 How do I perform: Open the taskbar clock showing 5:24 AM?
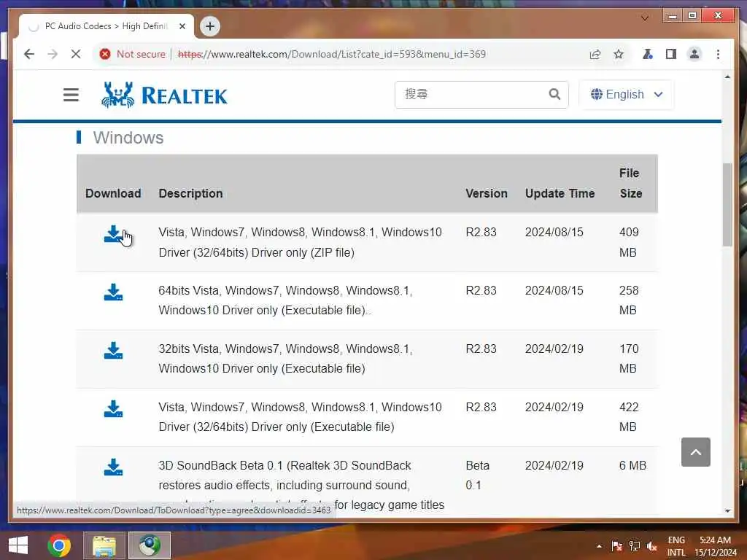[715, 546]
